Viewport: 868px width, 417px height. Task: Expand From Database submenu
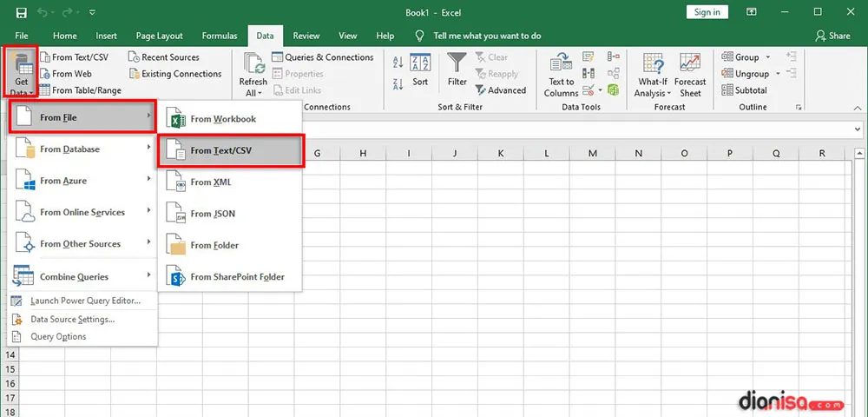click(82, 149)
